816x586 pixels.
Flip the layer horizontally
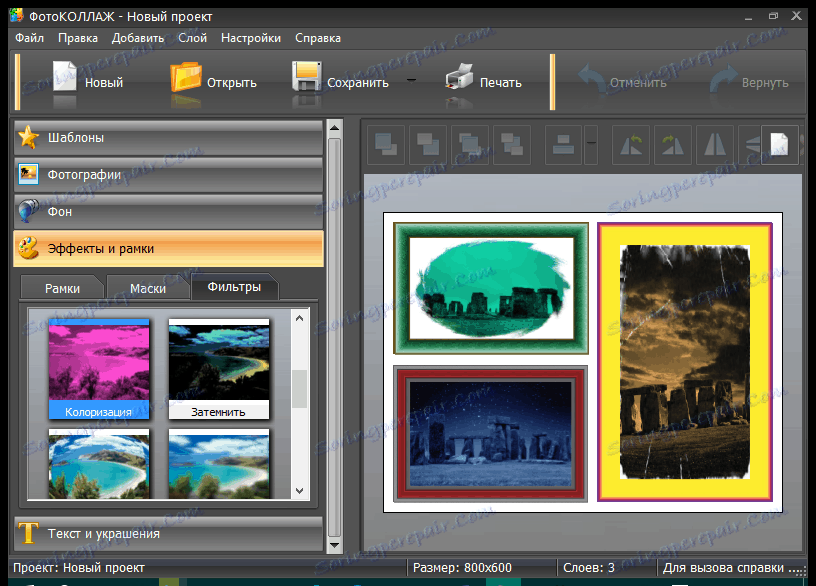click(x=713, y=145)
